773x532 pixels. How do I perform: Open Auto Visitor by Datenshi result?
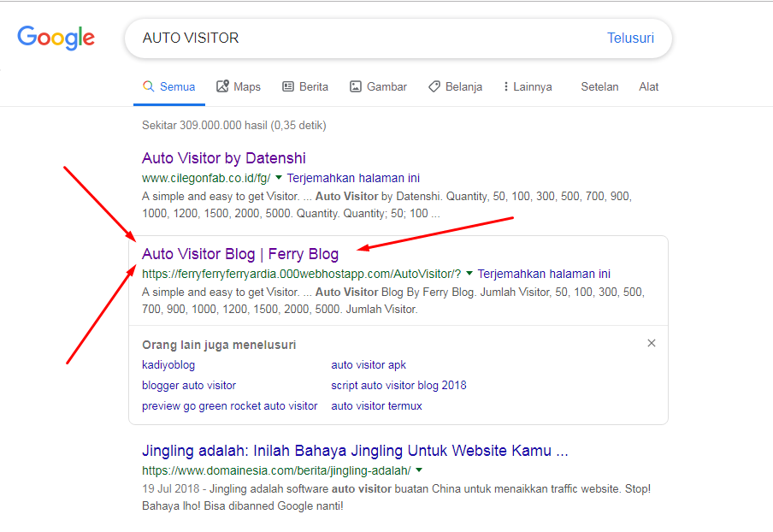[x=224, y=157]
